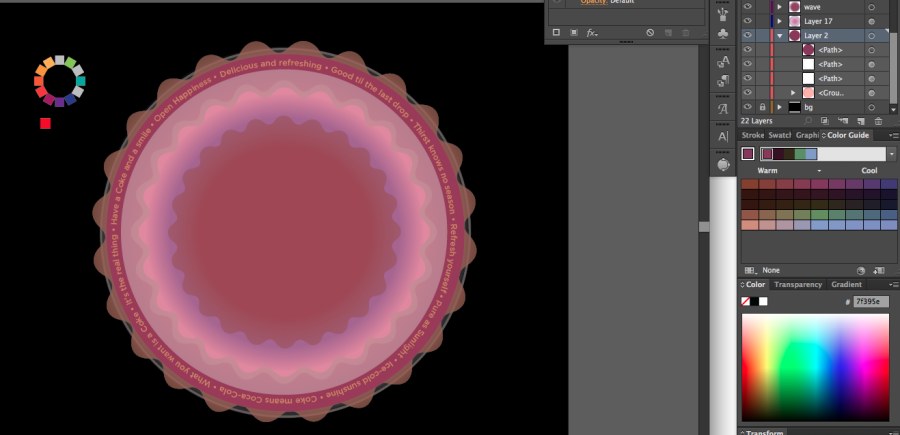Click the Color Guide base color swatch

pyautogui.click(x=747, y=154)
